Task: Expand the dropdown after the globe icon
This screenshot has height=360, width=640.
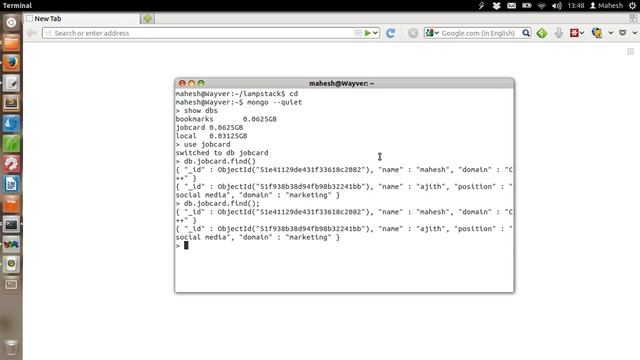Action: tap(611, 33)
